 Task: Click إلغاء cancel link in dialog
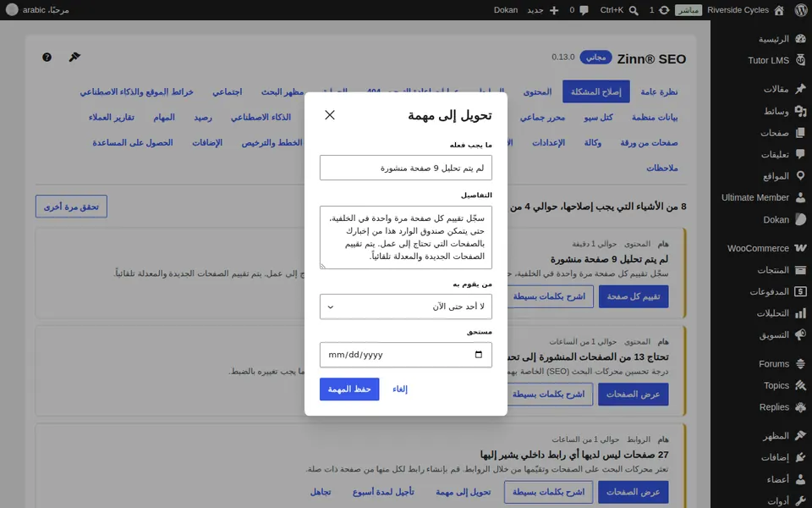[x=400, y=389]
